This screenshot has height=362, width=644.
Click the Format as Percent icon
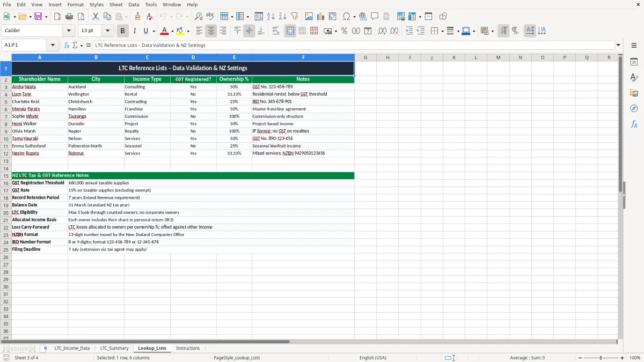[344, 31]
